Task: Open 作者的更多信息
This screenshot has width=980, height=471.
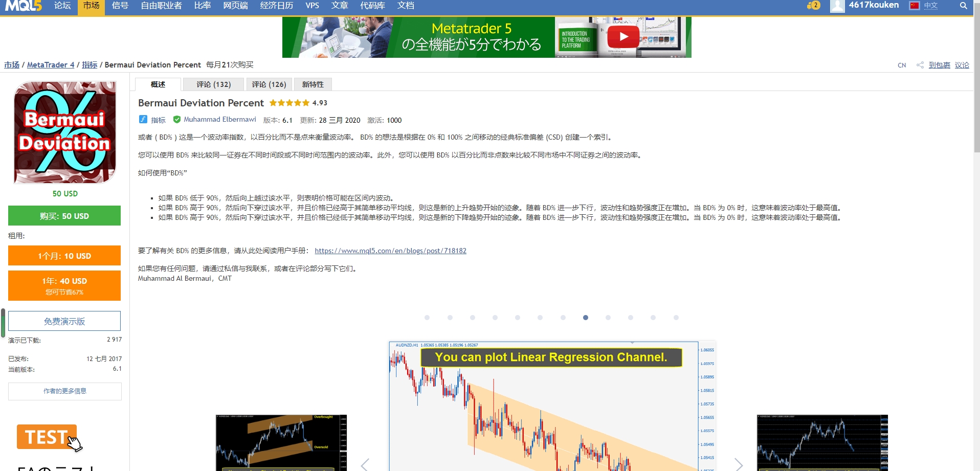Action: 65,391
